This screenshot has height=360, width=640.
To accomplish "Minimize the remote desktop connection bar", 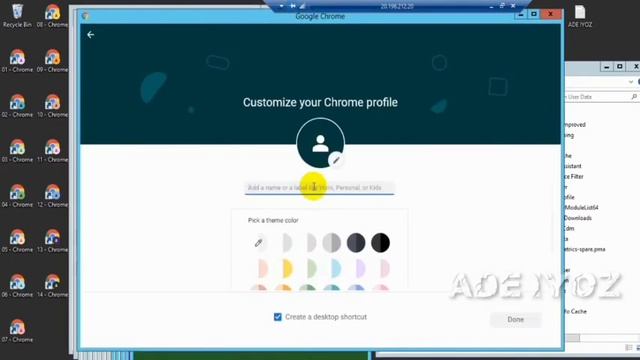I will point(491,6).
